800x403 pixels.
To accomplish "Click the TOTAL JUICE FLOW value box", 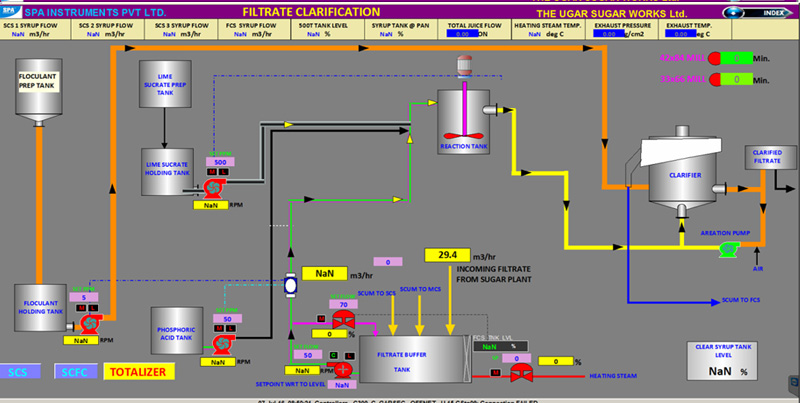I will click(463, 34).
